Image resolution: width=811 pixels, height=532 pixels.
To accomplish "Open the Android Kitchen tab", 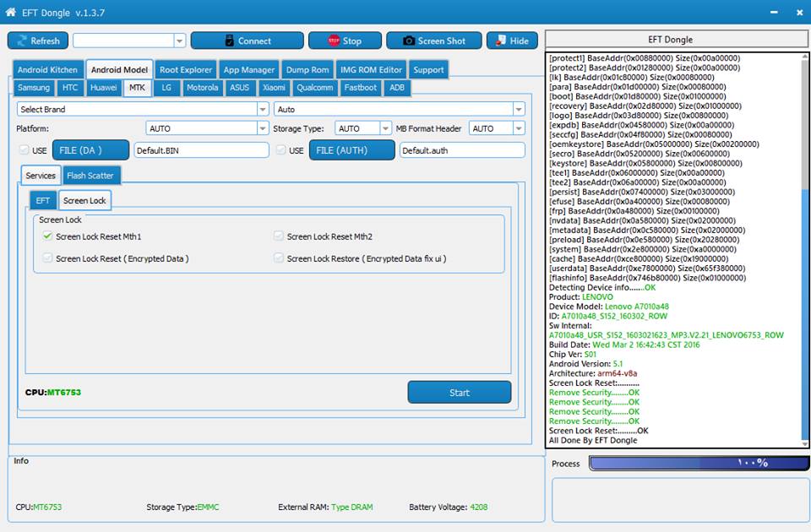I will 47,70.
